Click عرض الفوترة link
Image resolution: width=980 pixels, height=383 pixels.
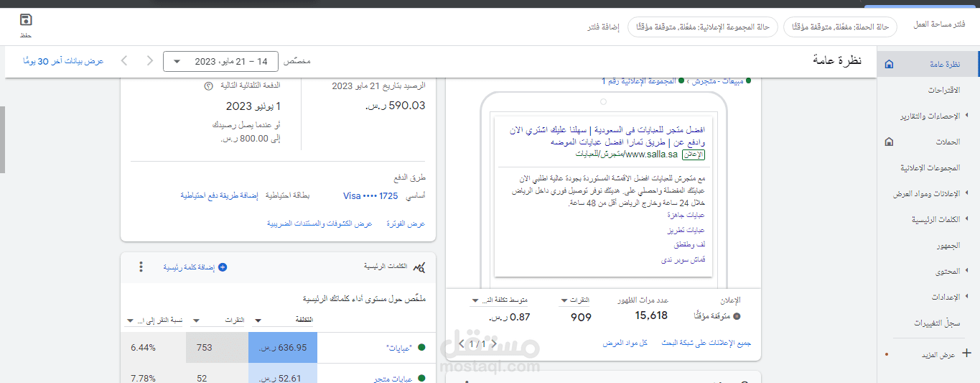coord(406,223)
